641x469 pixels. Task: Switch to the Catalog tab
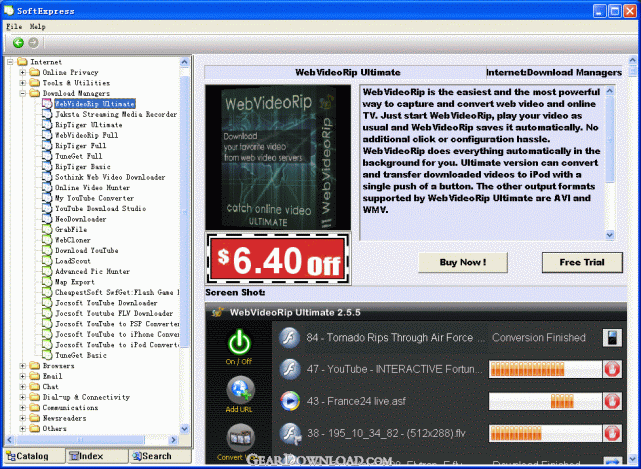pyautogui.click(x=34, y=456)
